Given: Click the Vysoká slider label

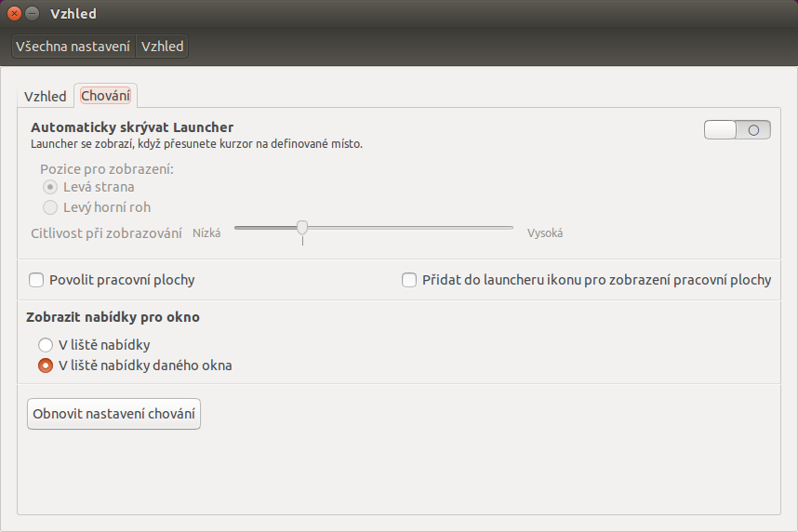Looking at the screenshot, I should [x=544, y=233].
